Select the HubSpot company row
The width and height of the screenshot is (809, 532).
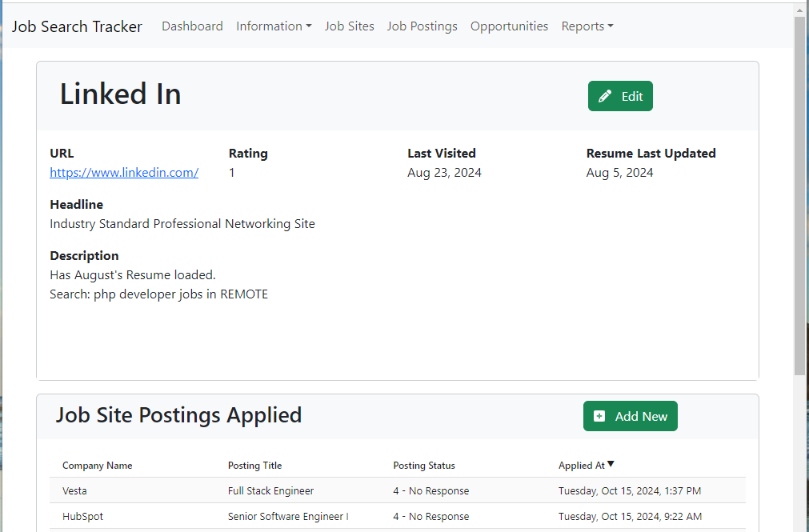pos(397,516)
